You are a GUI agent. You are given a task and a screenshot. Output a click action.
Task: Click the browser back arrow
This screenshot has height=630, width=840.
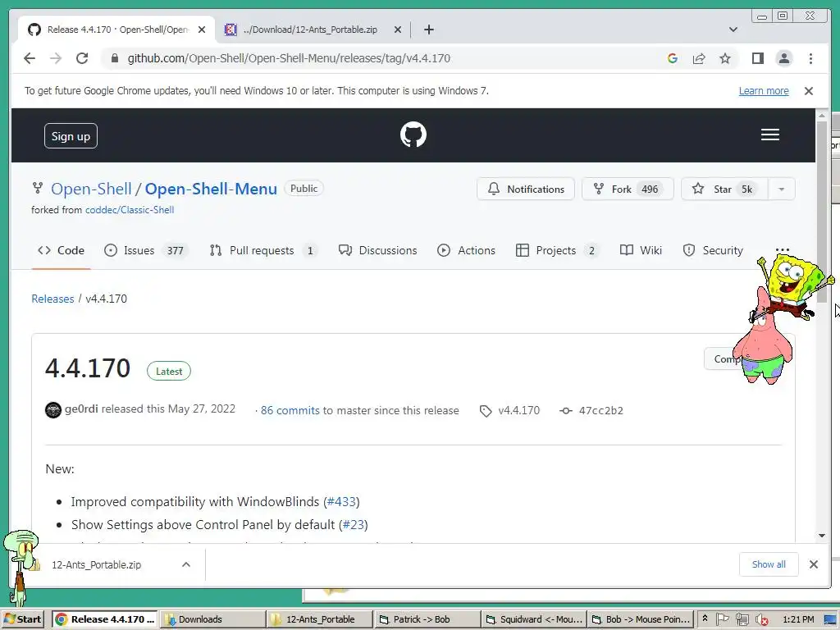tap(30, 58)
